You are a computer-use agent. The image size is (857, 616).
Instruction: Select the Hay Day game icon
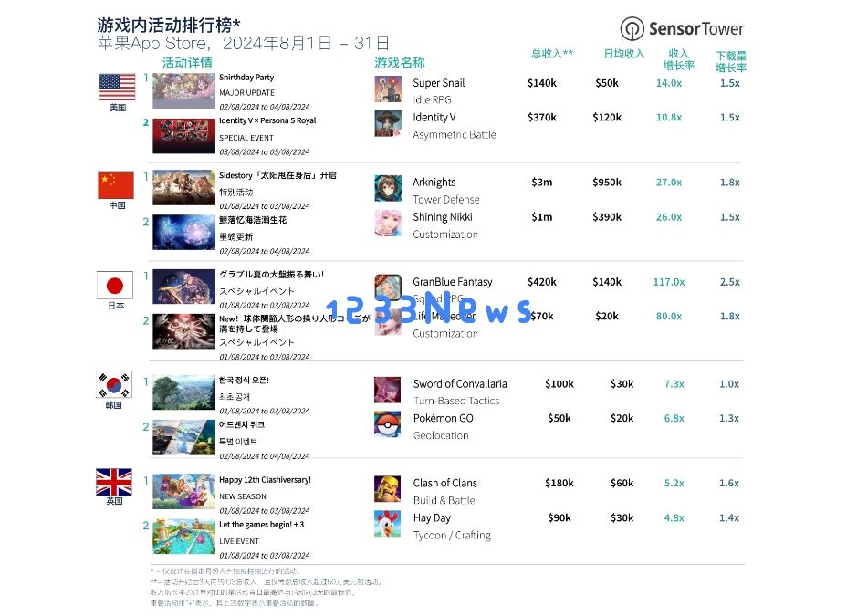click(388, 524)
